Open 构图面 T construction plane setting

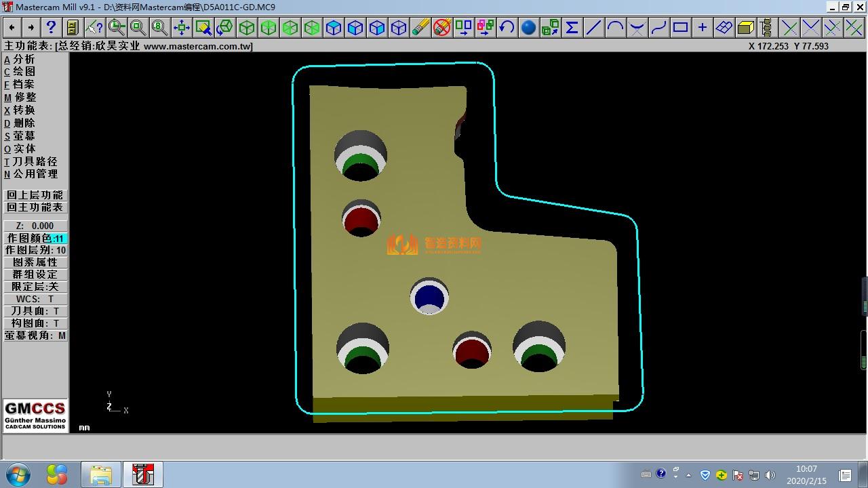[x=35, y=323]
